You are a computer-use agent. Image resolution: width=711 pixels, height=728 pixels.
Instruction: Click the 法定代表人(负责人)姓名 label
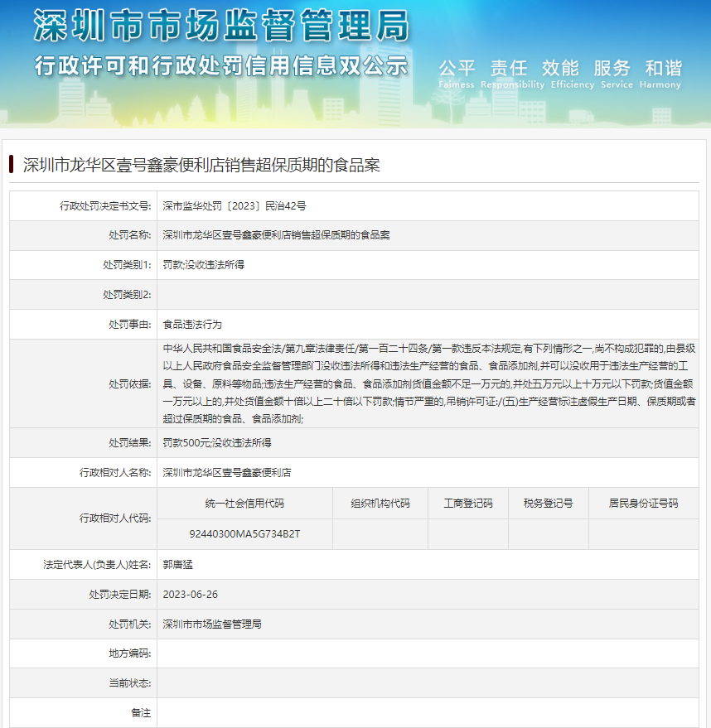click(x=97, y=565)
